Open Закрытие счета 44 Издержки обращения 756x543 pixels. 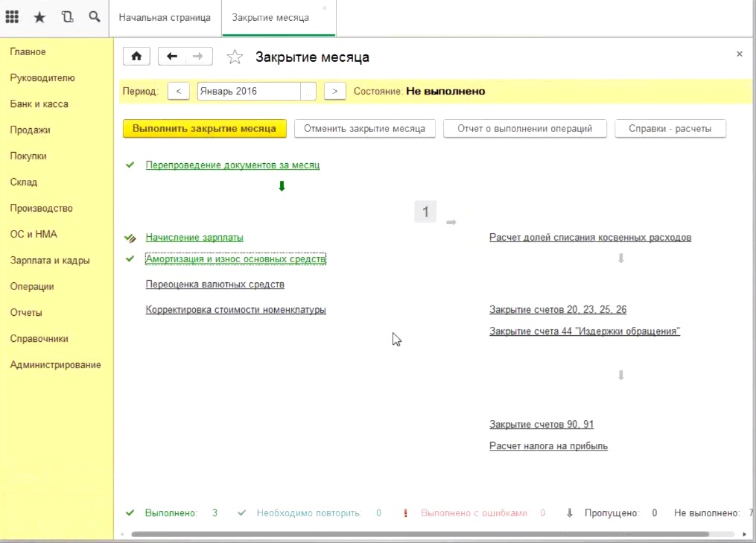(x=585, y=331)
